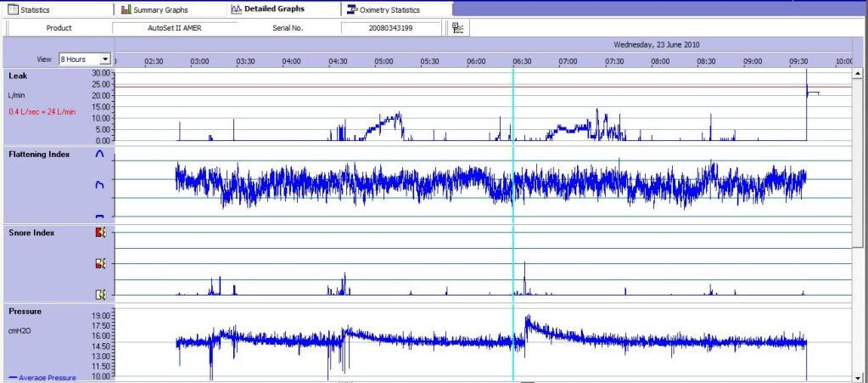Open the Summary Graphs tab

coord(154,9)
